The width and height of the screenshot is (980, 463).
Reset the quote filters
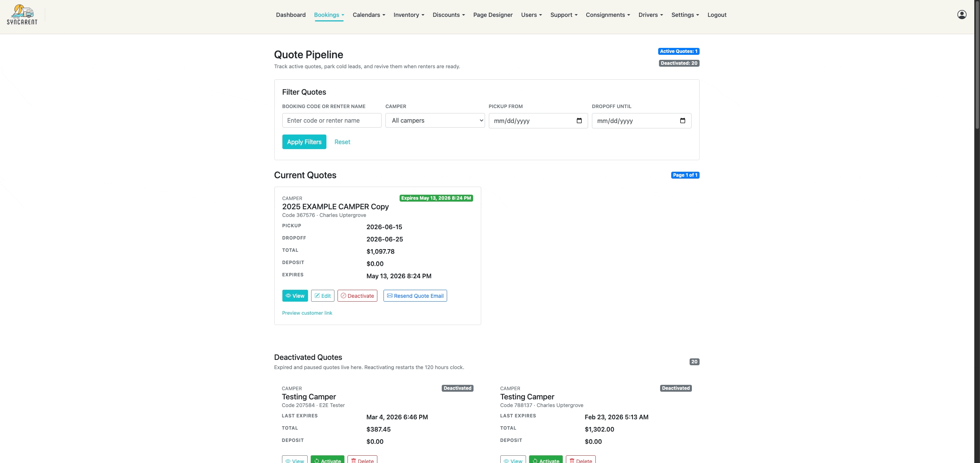(x=342, y=142)
